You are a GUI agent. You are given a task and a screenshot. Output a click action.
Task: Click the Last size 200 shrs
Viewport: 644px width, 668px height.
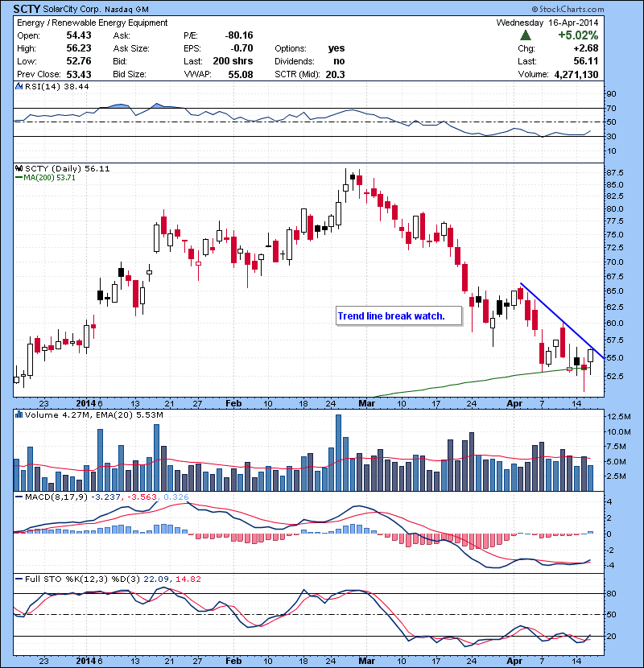(x=233, y=61)
